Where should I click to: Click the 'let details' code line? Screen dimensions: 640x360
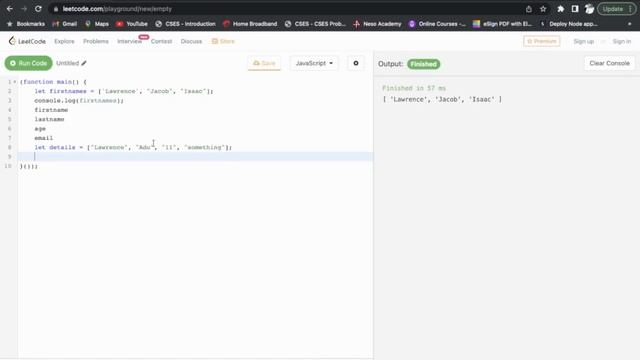coord(133,147)
